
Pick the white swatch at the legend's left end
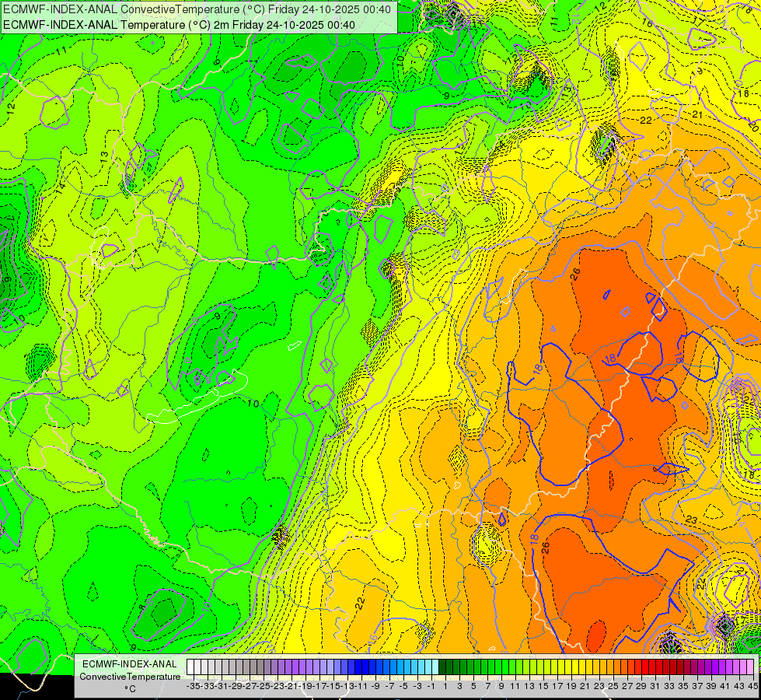190,667
